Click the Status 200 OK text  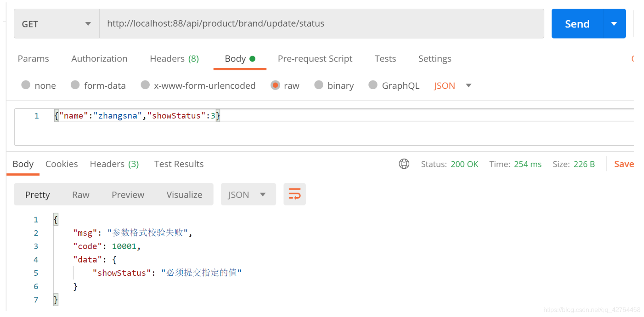449,164
